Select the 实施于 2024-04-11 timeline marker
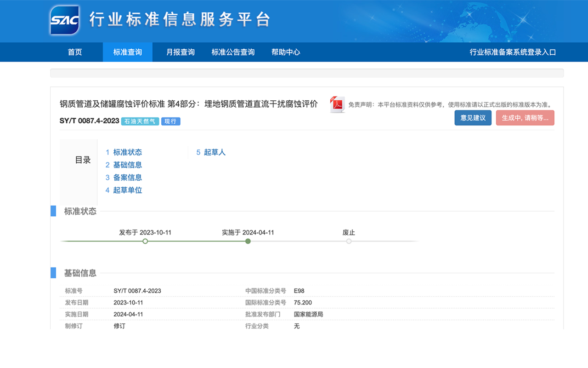Image resolution: width=588 pixels, height=368 pixels. point(248,241)
